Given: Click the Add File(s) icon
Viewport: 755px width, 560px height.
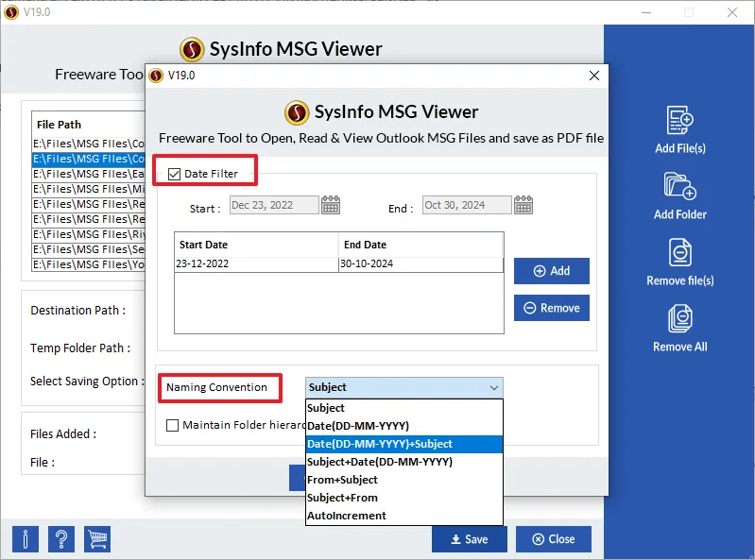Looking at the screenshot, I should click(680, 121).
